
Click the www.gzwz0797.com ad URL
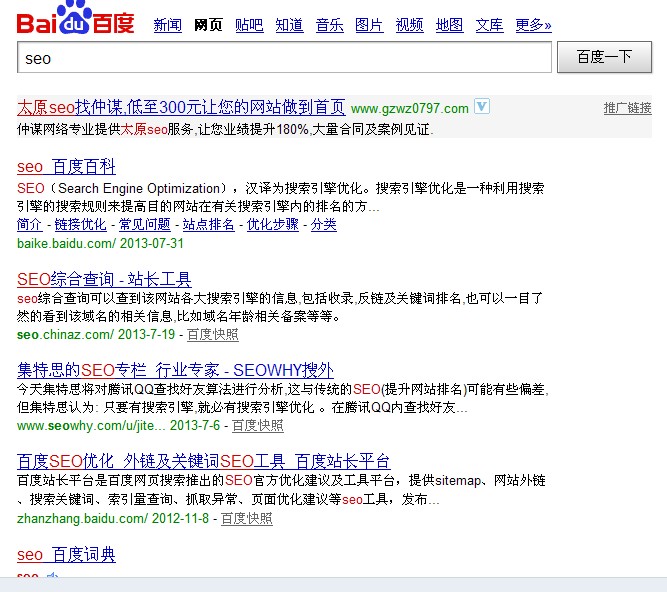410,108
